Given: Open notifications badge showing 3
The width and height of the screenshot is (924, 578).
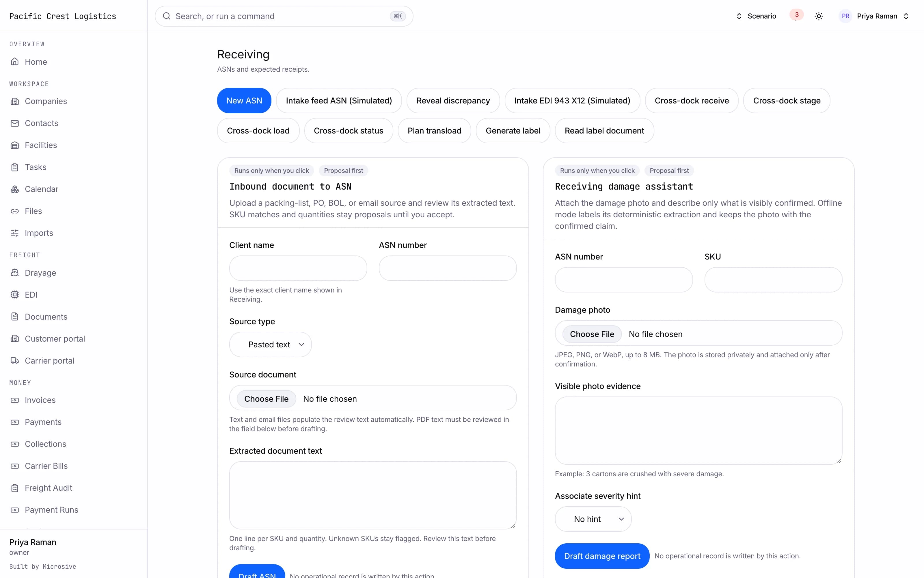Looking at the screenshot, I should [x=796, y=14].
